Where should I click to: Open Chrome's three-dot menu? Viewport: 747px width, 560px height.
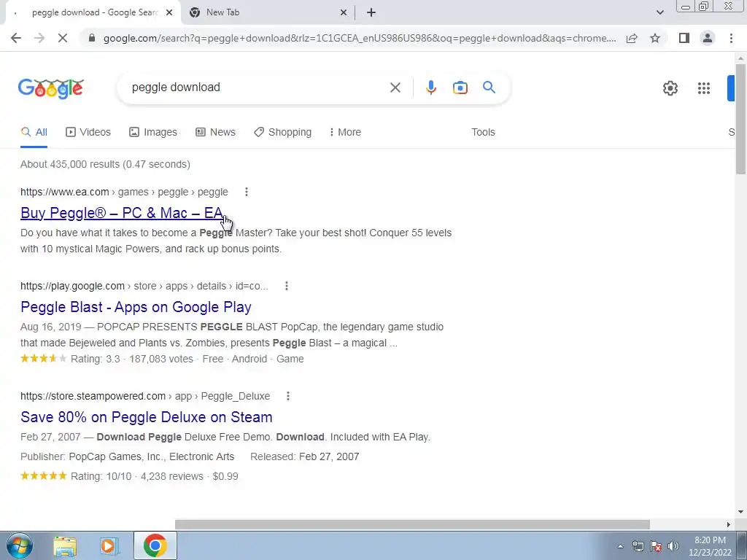731,38
